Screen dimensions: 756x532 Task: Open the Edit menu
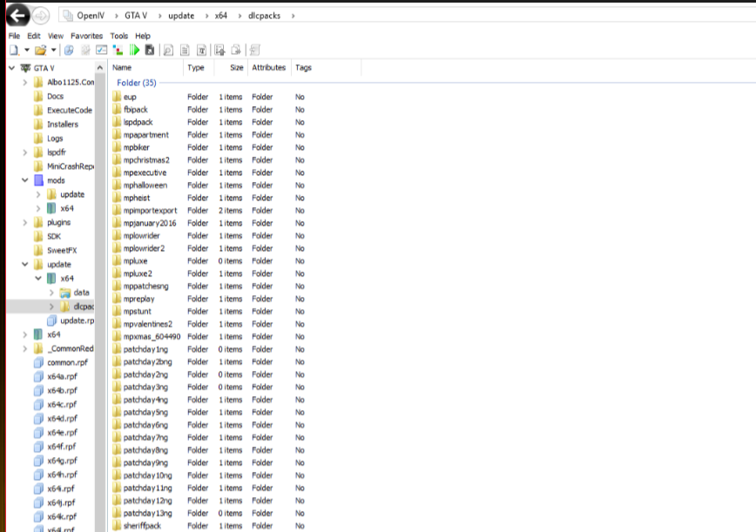click(x=34, y=36)
